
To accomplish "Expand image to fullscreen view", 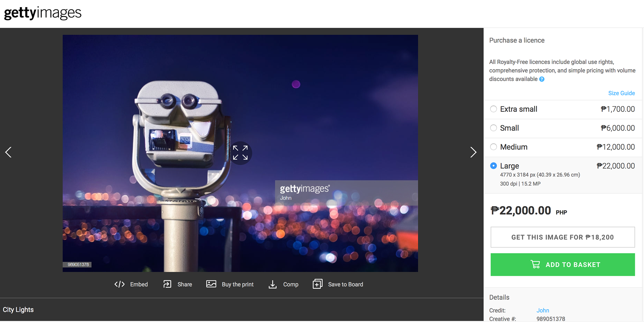I will (240, 153).
